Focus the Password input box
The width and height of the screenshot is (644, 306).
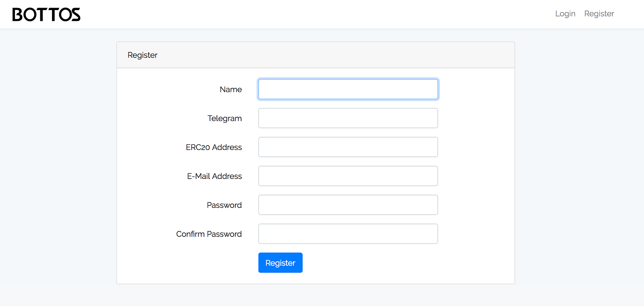point(348,205)
